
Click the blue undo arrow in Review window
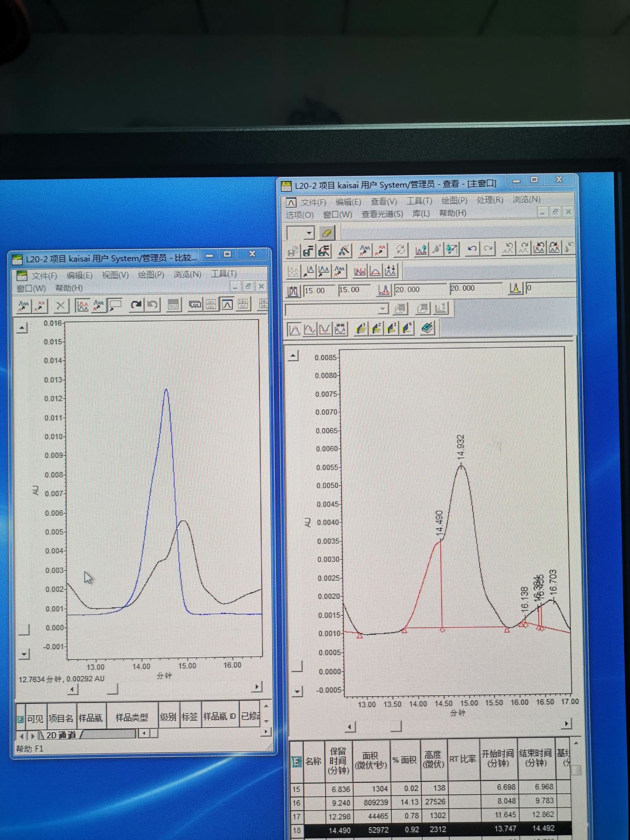coord(472,249)
